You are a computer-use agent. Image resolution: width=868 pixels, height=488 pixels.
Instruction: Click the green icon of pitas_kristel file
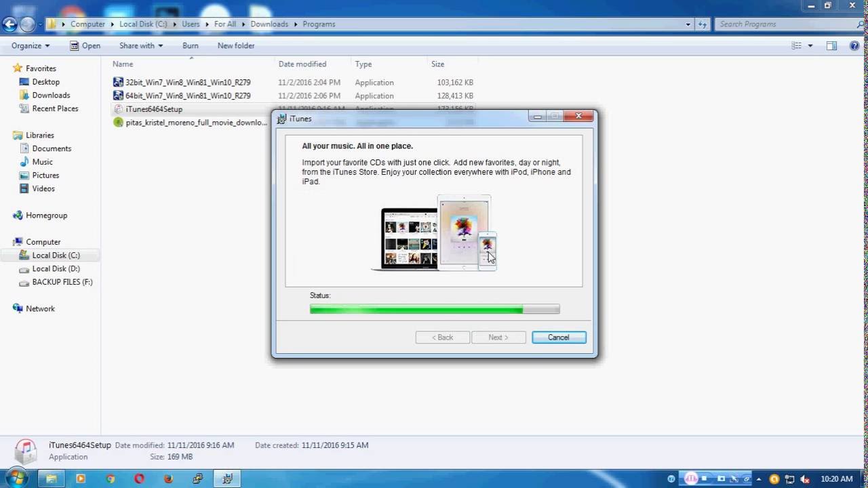[118, 123]
